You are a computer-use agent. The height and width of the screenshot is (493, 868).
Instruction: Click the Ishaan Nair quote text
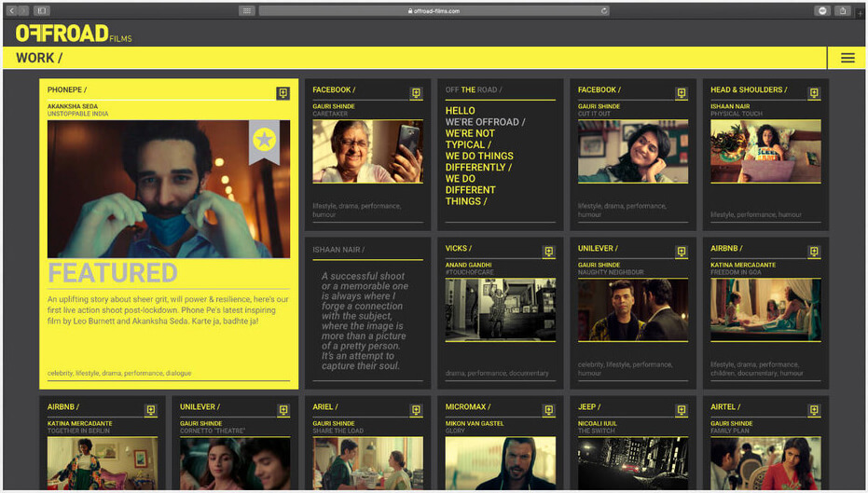365,321
